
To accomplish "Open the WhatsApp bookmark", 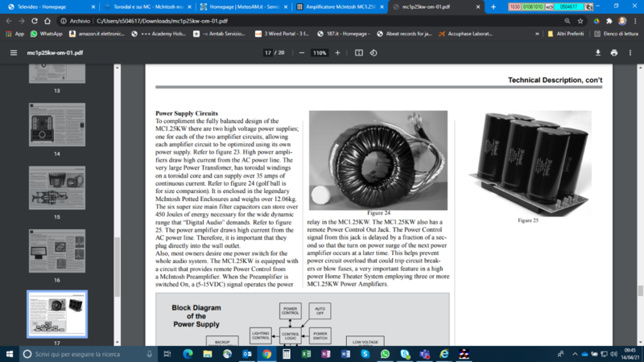I will 46,35.
